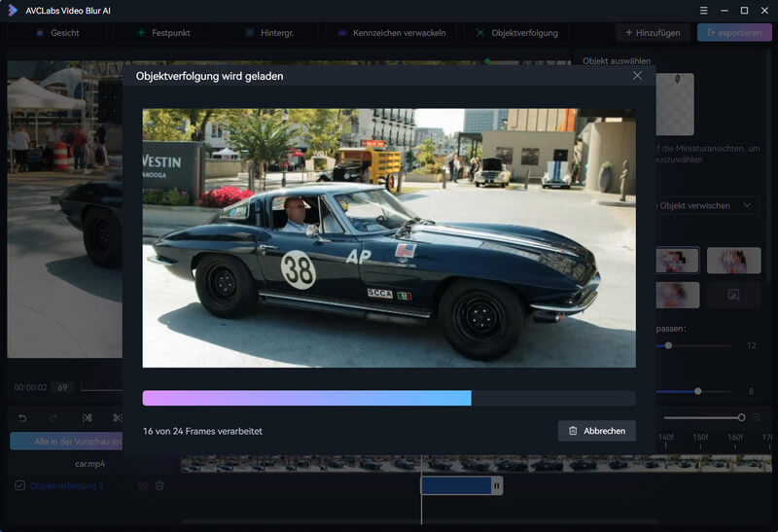This screenshot has width=778, height=532.
Task: Maximize the AVCLabs window
Action: 744,11
